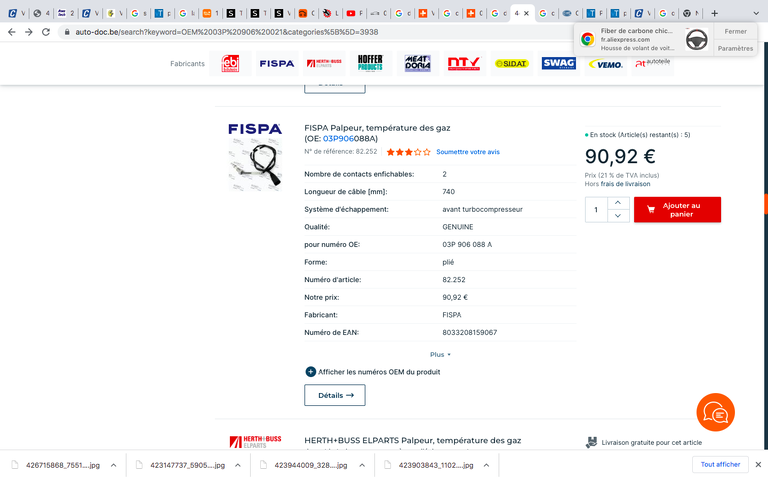
Task: Close the downloads bar
Action: pos(758,464)
